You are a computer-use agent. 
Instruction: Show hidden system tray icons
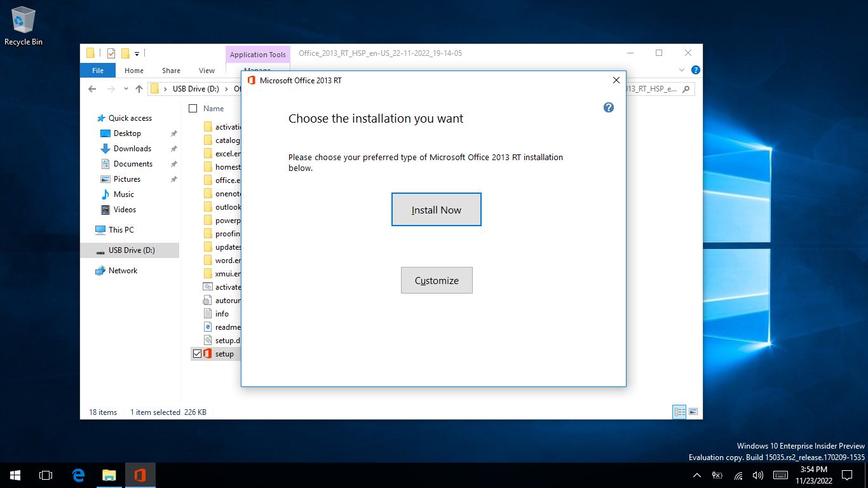click(697, 475)
